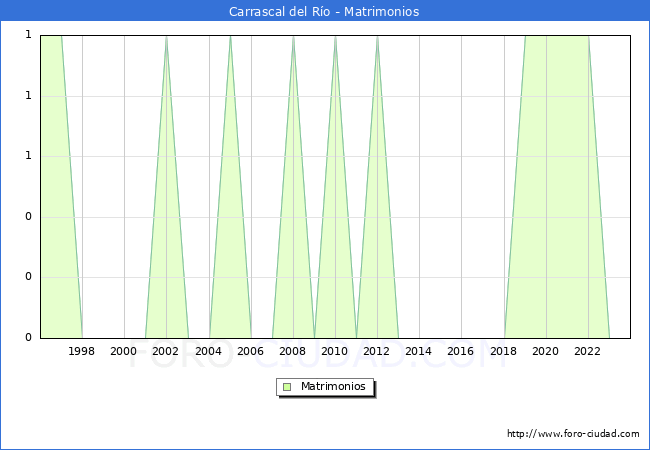Select the 2022 year label

[x=588, y=351]
